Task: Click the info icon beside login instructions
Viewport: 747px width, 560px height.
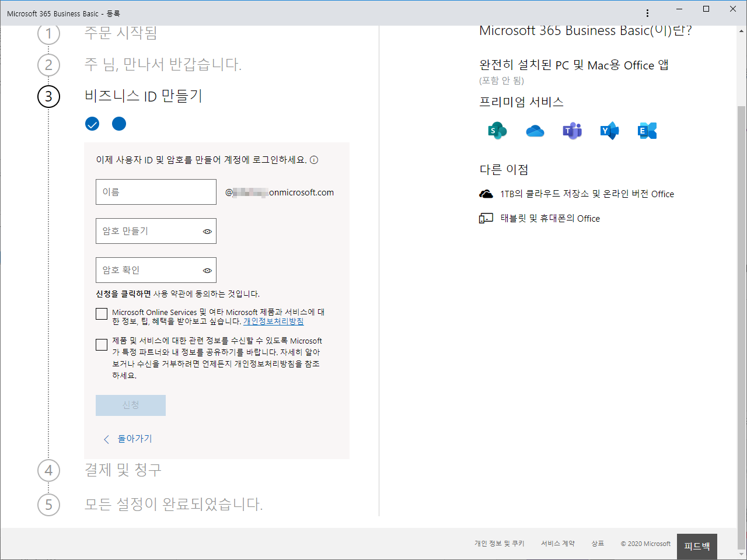Action: tap(314, 160)
